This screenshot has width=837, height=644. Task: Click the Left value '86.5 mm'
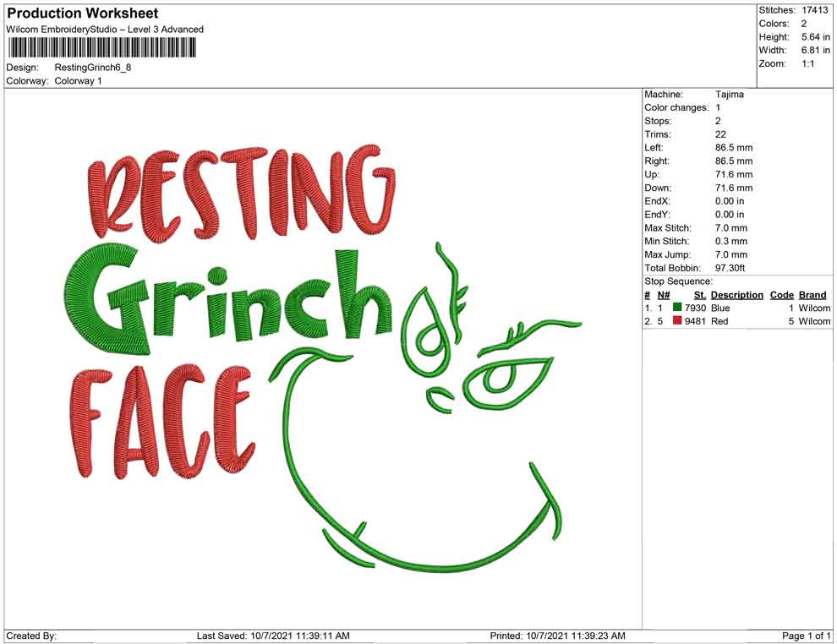pos(734,147)
